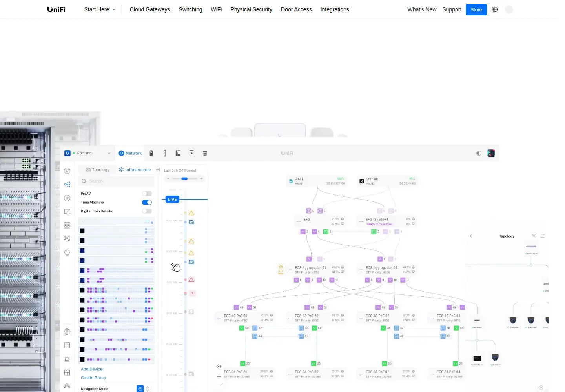Click the device Search field

click(x=117, y=181)
